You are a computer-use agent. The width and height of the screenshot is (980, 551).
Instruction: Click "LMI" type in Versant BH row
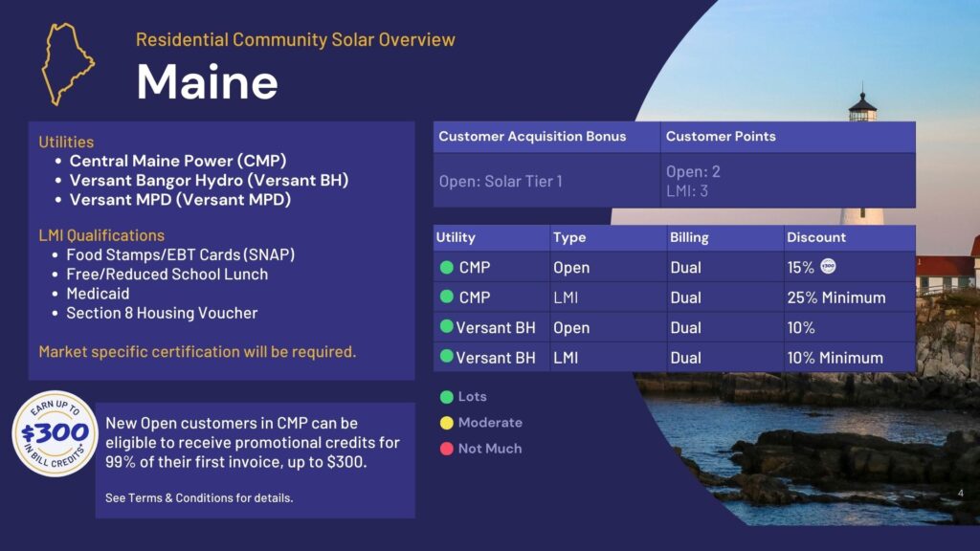tap(566, 358)
